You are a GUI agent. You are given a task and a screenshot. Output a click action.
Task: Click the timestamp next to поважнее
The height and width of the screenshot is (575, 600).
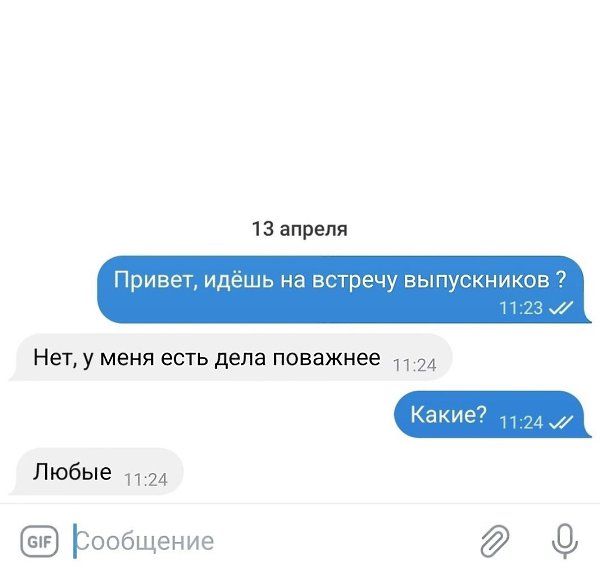point(414,365)
